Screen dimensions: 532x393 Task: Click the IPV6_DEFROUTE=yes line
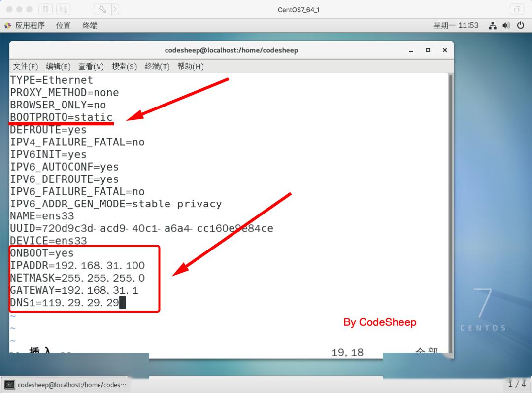click(65, 179)
